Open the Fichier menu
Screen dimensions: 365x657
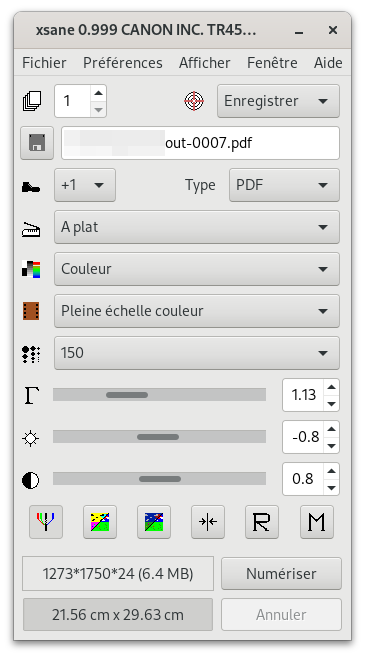[44, 63]
